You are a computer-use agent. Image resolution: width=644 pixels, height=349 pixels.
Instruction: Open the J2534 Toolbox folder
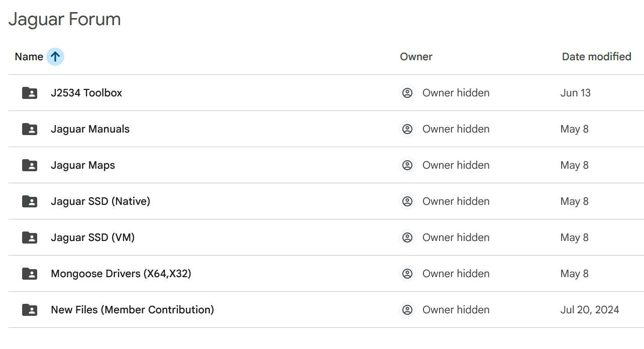pyautogui.click(x=86, y=93)
